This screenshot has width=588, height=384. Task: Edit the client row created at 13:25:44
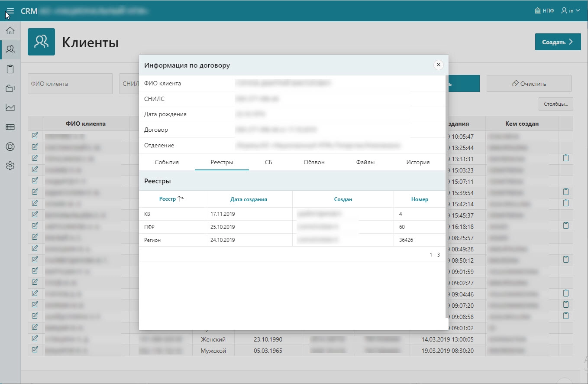[35, 147]
